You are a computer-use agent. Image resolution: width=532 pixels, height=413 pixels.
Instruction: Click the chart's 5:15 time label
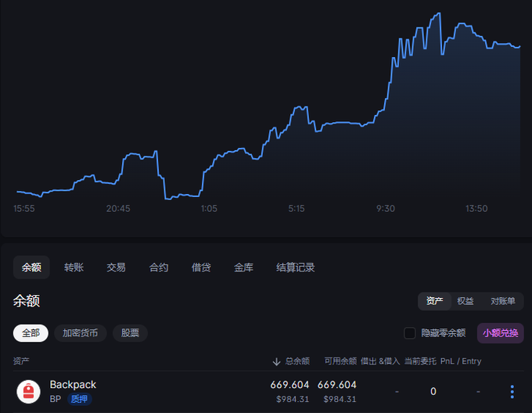[297, 209]
